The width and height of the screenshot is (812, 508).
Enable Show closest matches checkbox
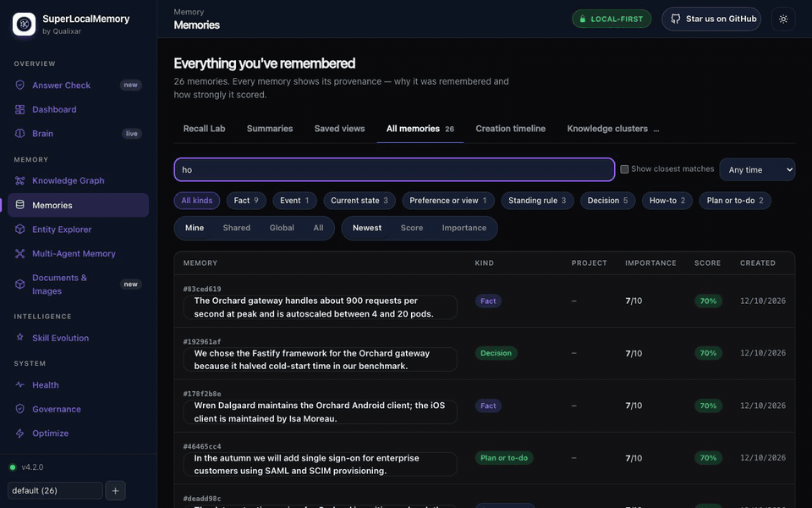click(624, 169)
